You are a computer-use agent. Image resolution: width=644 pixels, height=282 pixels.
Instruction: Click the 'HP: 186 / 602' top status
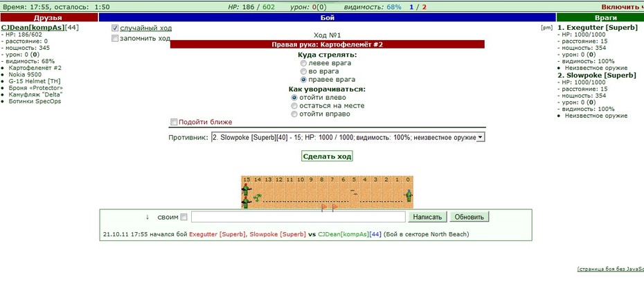click(x=251, y=7)
